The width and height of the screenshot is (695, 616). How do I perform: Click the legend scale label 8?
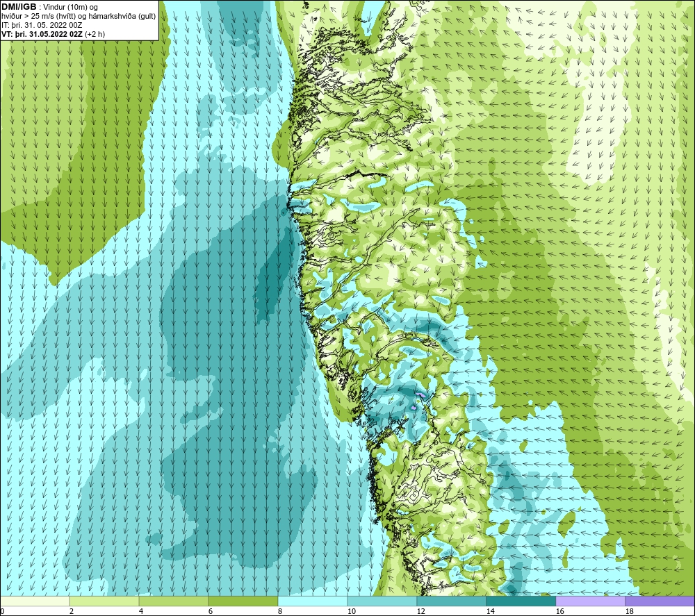pyautogui.click(x=279, y=612)
